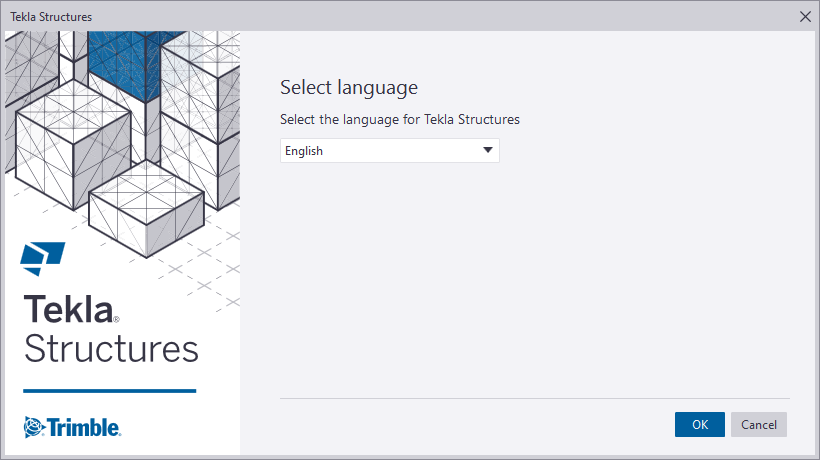Image resolution: width=820 pixels, height=460 pixels.
Task: Click the Tekla Structures title bar text
Action: (51, 17)
